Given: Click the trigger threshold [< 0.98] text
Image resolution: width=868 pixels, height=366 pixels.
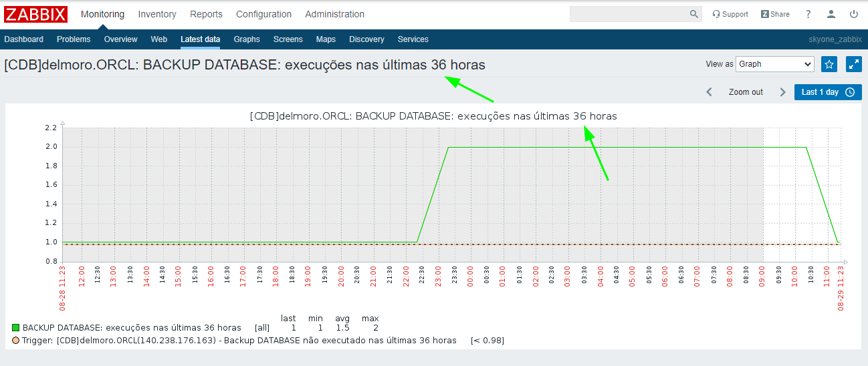Looking at the screenshot, I should click(487, 341).
